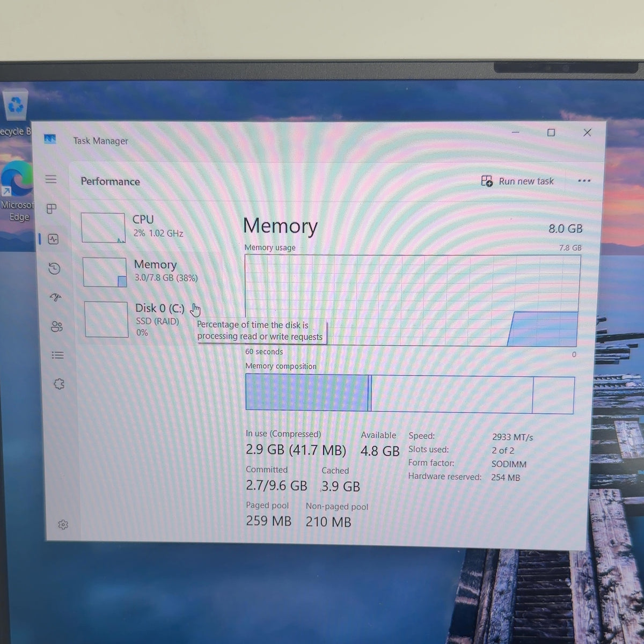Click the Memory mini graph thumbnail
Screen dimensions: 644x644
coord(105,272)
